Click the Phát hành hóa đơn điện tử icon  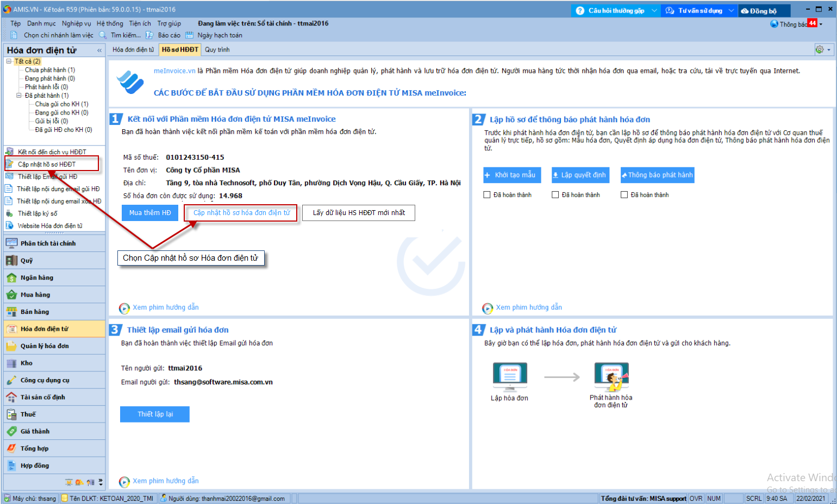click(x=611, y=376)
